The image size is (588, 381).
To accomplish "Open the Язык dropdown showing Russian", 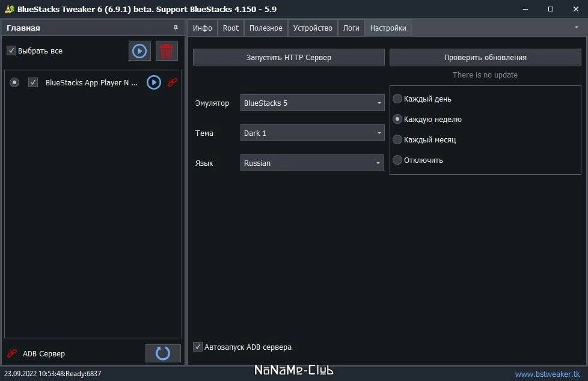I will [312, 163].
